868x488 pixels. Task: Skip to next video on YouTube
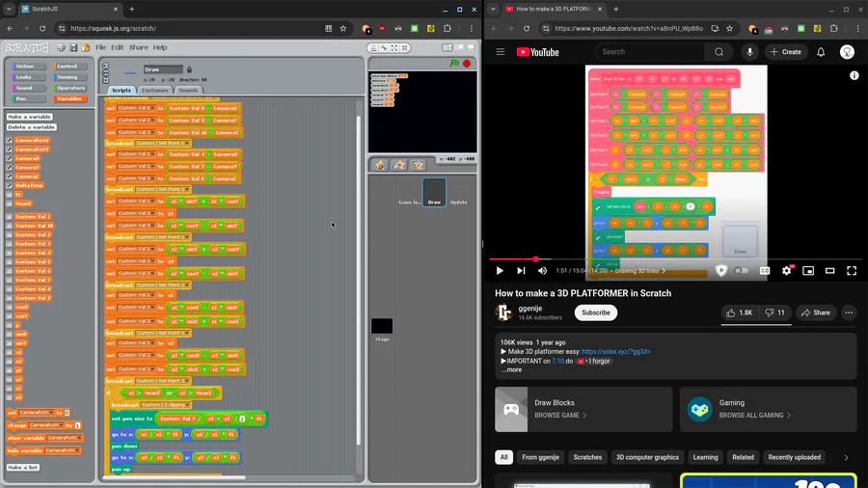click(x=521, y=271)
